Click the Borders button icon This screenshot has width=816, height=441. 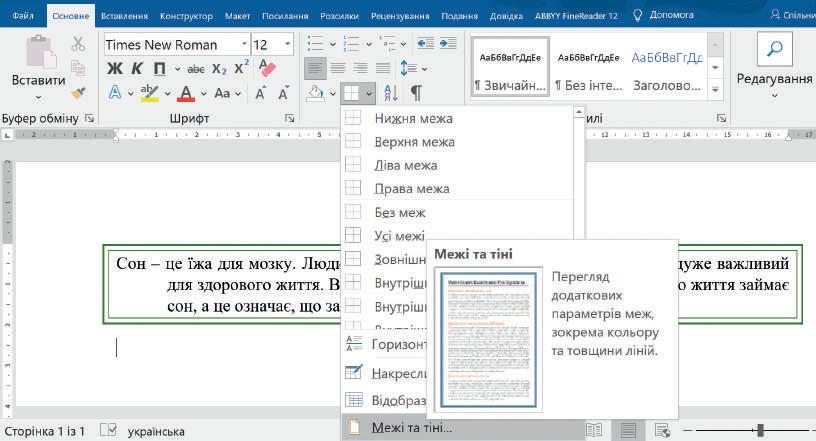pos(351,94)
